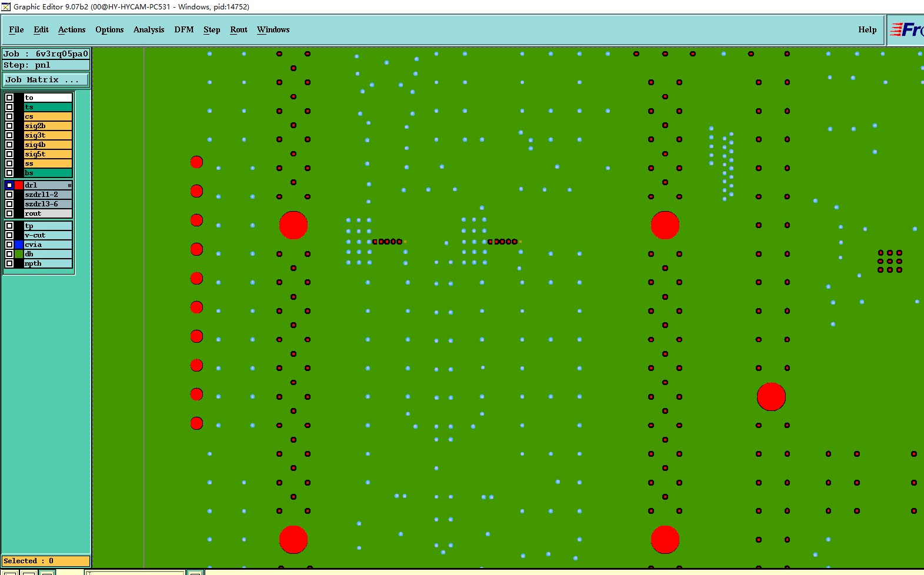Enable the sig5t layer checkbox
Image resolution: width=924 pixels, height=575 pixels.
(x=9, y=154)
